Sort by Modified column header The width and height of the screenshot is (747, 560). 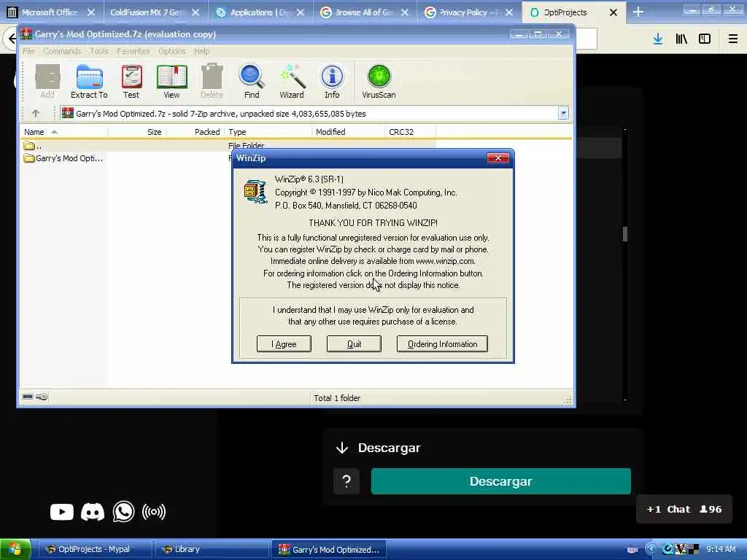pos(348,132)
